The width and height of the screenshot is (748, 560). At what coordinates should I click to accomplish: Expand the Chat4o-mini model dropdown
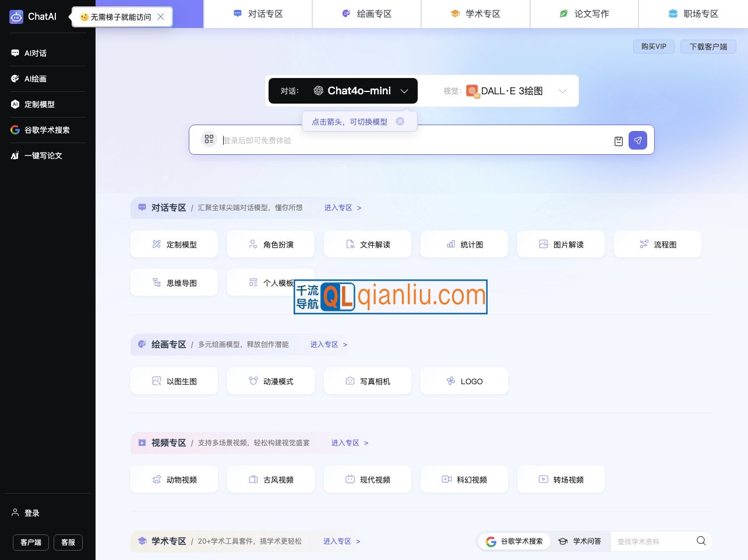point(404,91)
